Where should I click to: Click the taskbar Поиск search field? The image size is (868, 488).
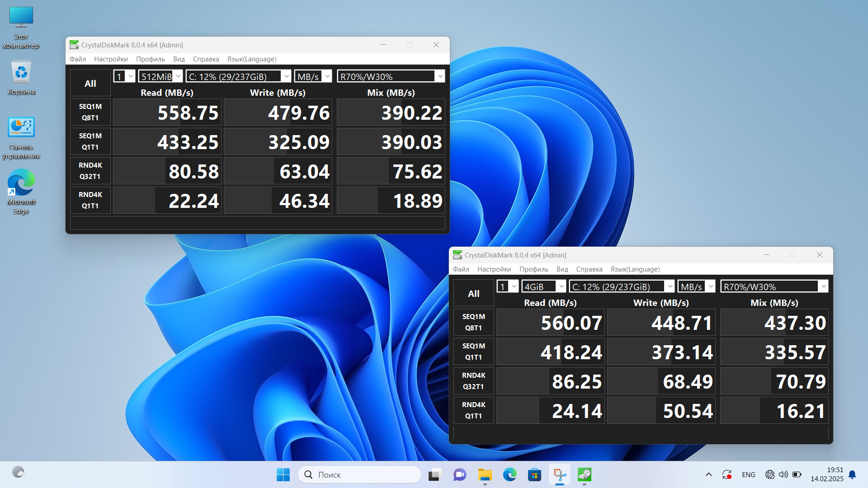[x=359, y=474]
